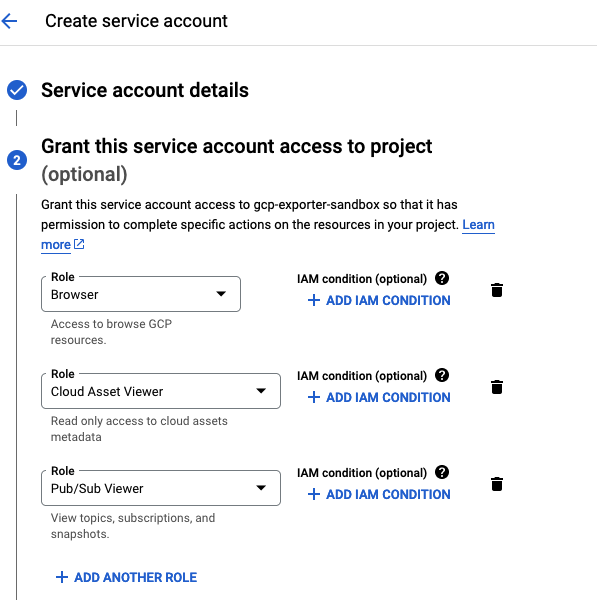
Task: Open the Pub/Sub Viewer role dropdown
Action: pos(161,488)
